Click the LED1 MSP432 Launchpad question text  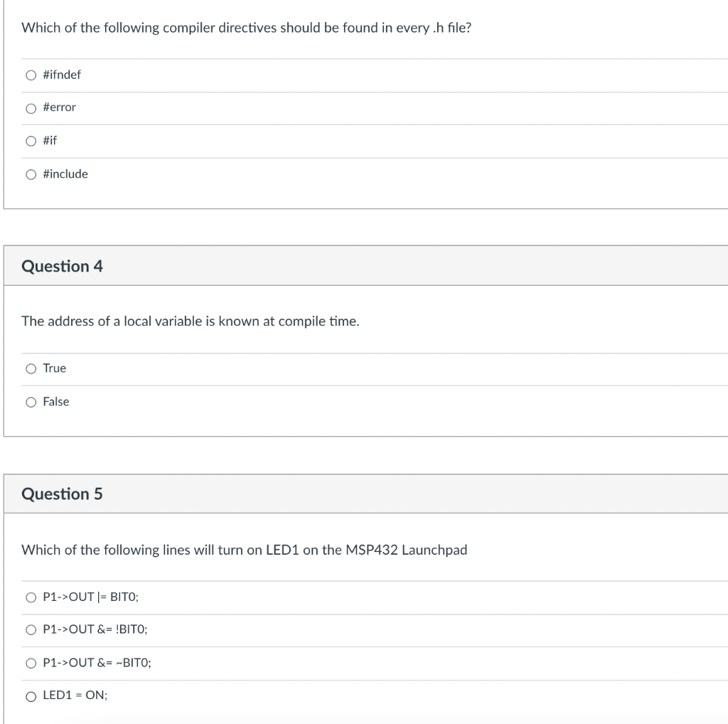[x=244, y=550]
